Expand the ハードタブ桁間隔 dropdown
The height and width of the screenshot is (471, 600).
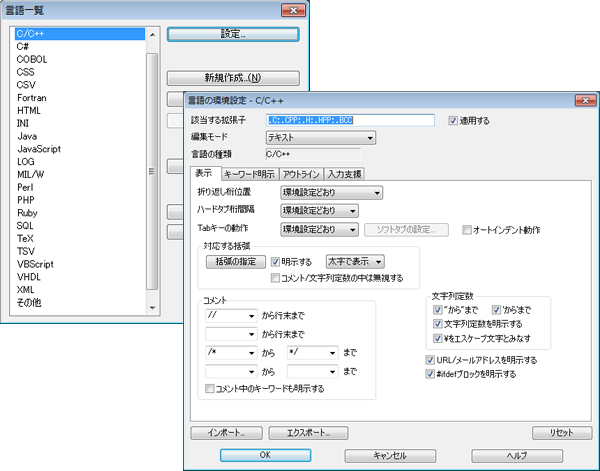click(x=319, y=211)
